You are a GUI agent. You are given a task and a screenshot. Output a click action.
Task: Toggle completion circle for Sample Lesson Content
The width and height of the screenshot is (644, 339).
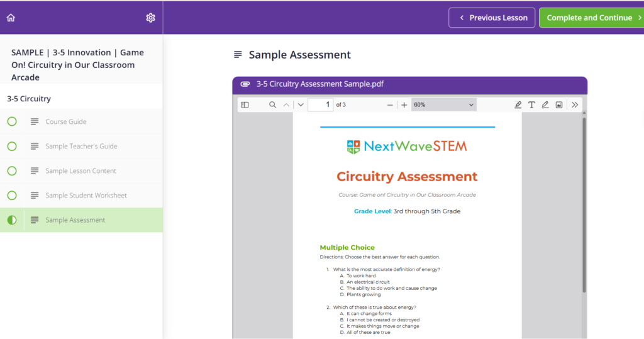pos(12,171)
